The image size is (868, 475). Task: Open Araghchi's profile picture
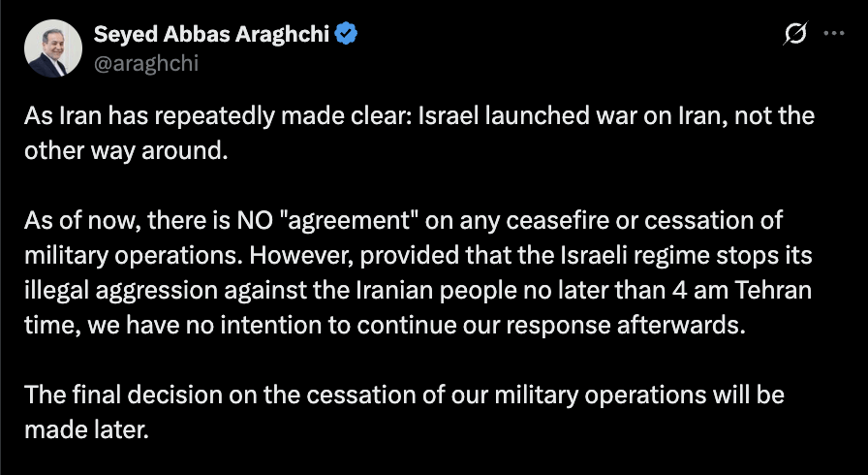tap(53, 48)
